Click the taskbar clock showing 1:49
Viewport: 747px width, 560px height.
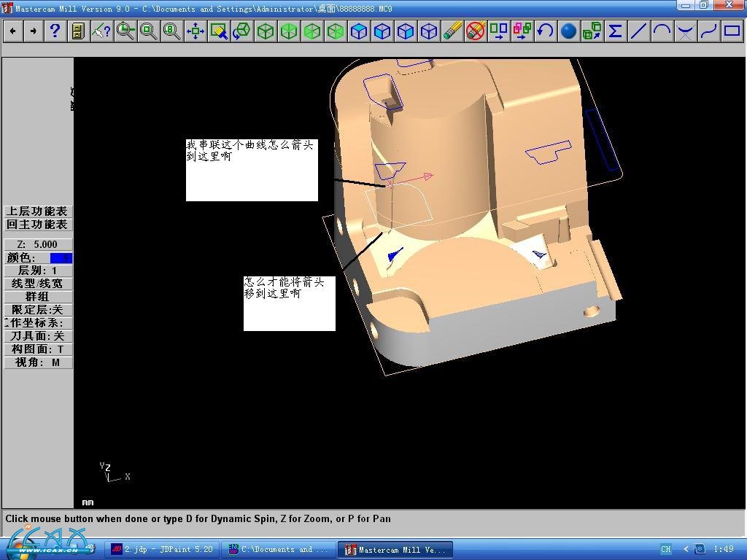click(724, 550)
